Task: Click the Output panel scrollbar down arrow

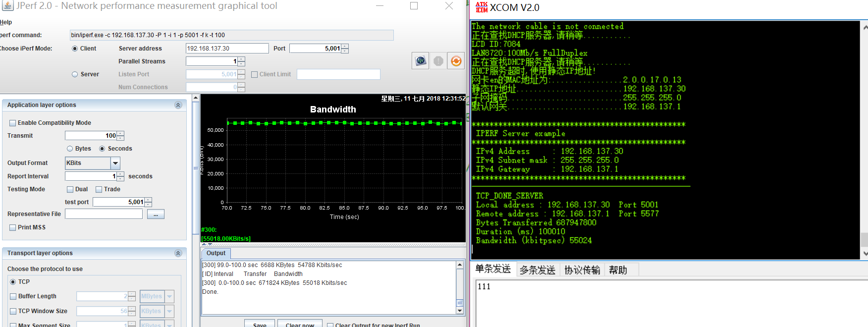Action: click(460, 311)
